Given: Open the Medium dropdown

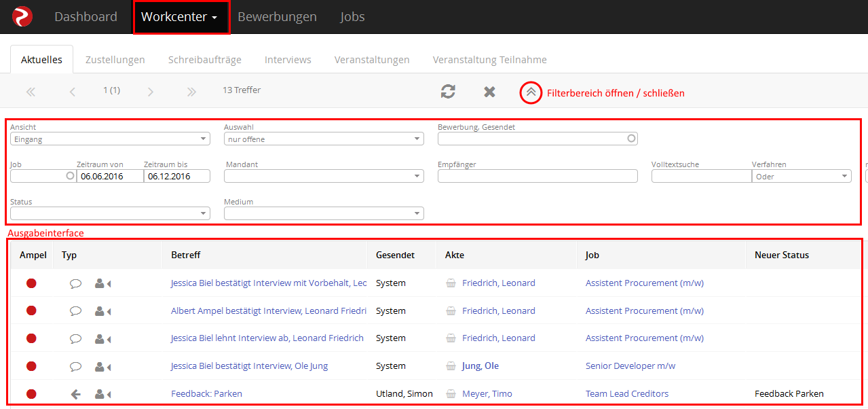Looking at the screenshot, I should 324,213.
